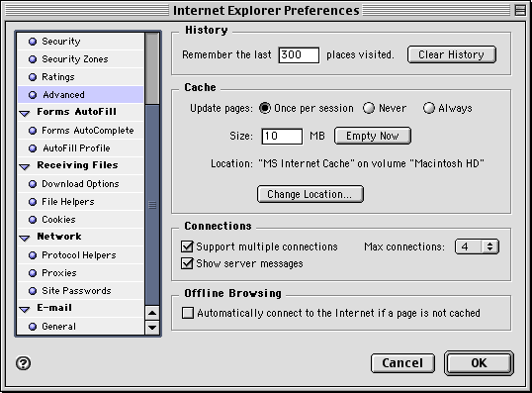Select the Never update radio button
532x393 pixels.
[369, 108]
